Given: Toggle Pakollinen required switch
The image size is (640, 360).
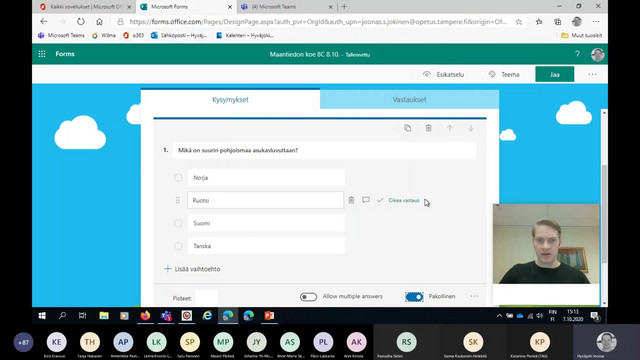Looking at the screenshot, I should click(414, 297).
